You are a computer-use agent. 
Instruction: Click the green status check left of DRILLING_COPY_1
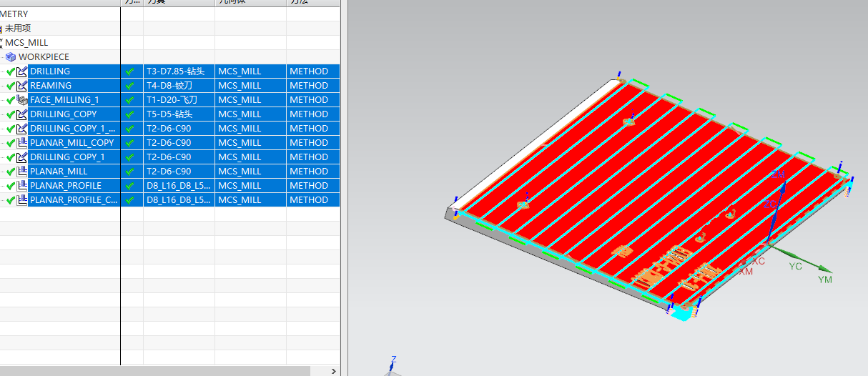[x=10, y=157]
